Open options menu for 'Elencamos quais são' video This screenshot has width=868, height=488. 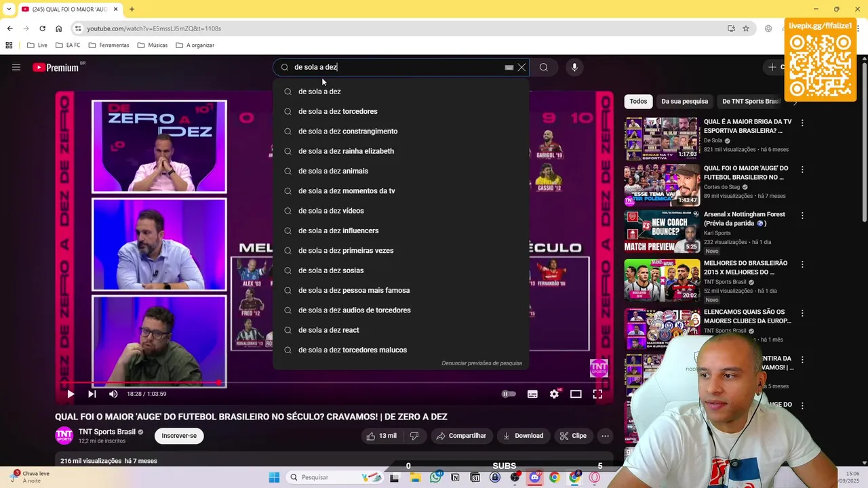(x=802, y=313)
